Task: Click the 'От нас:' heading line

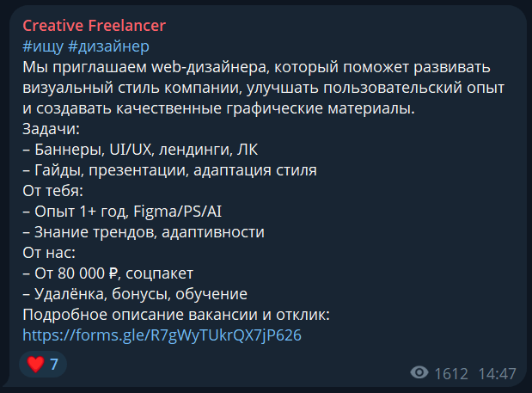Action: (49, 253)
